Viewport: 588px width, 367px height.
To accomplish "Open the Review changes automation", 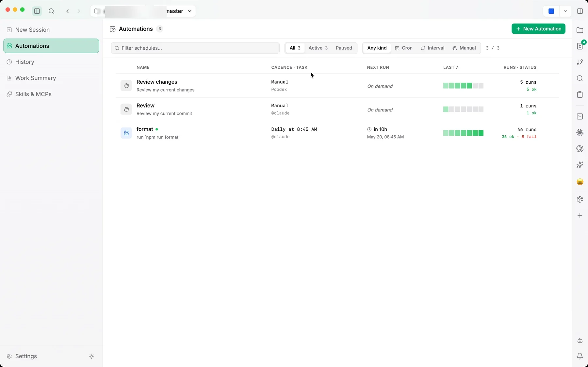I will tap(337, 86).
